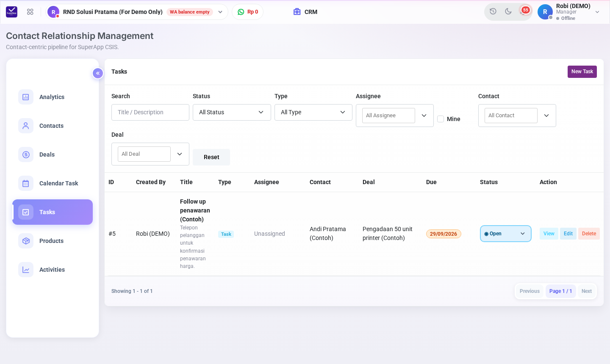Go to Analytics in sidebar

[x=53, y=97]
